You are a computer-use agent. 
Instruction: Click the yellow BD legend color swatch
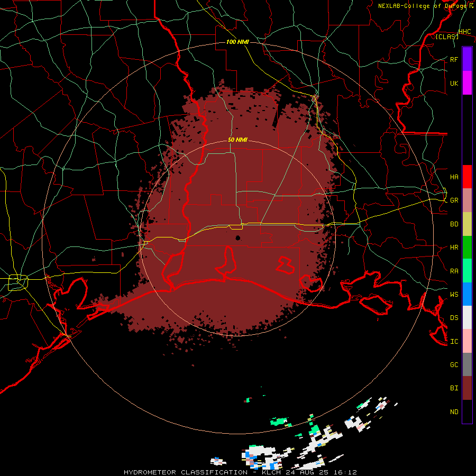[x=467, y=224]
